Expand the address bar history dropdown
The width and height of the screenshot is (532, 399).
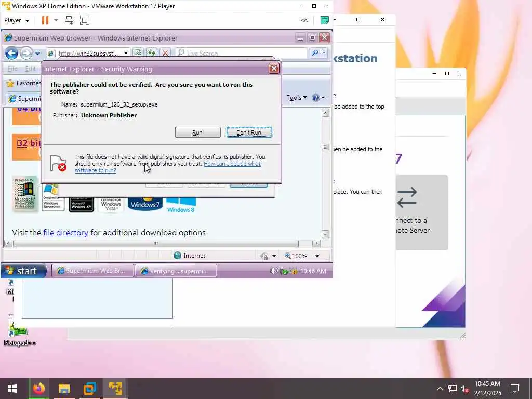coord(126,53)
